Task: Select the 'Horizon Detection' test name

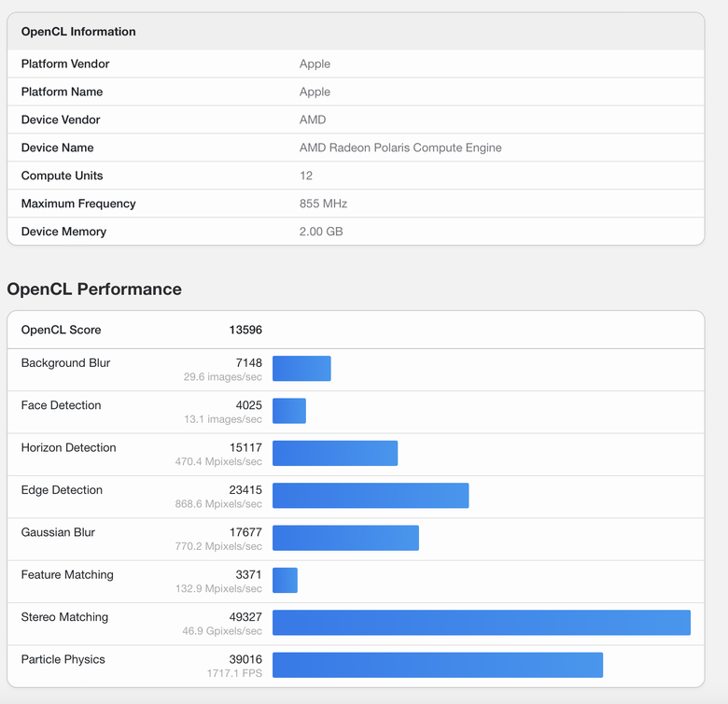Action: tap(69, 447)
